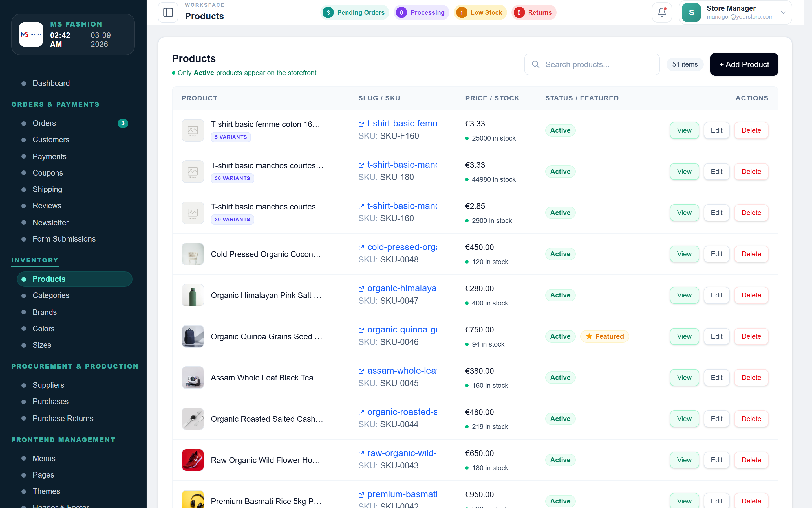Click the Add Product button
Viewport: 812px width, 508px height.
click(744, 64)
